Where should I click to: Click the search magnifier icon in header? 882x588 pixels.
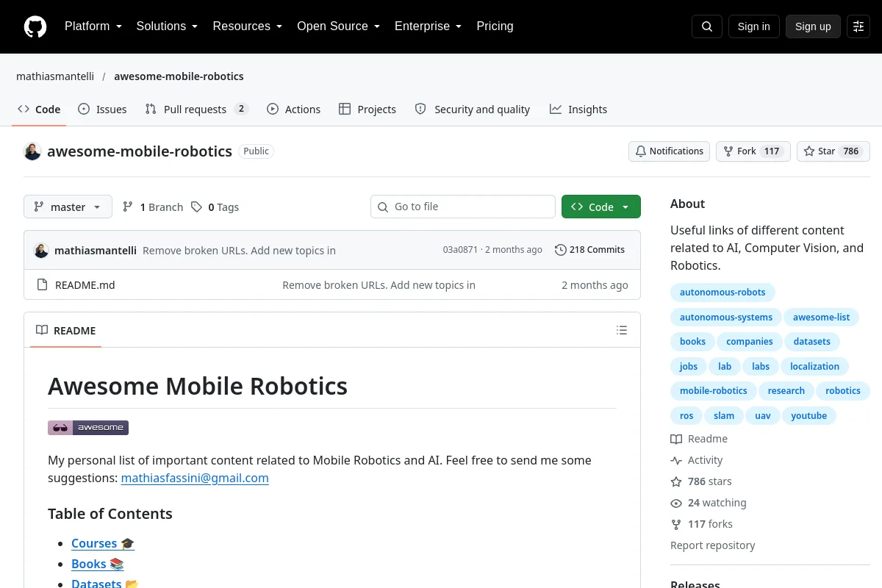click(707, 26)
